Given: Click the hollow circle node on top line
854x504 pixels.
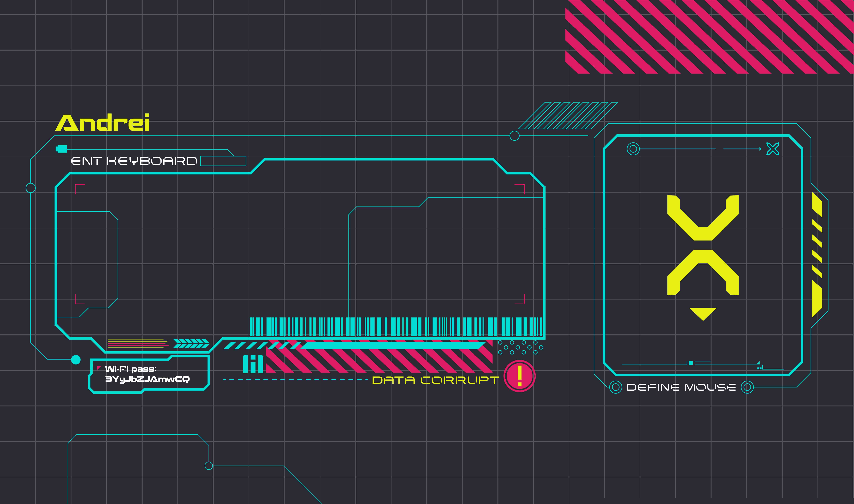Looking at the screenshot, I should pyautogui.click(x=514, y=136).
